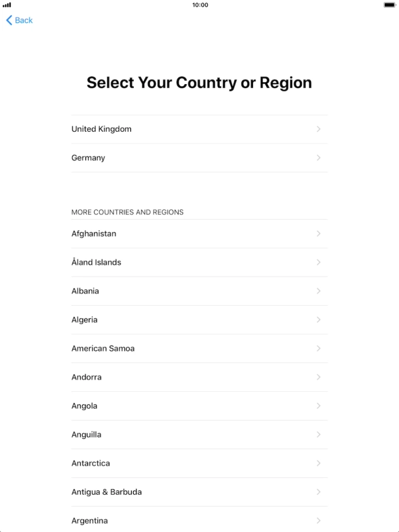Open the chevron next to United Kingdom
The image size is (399, 532).
318,129
